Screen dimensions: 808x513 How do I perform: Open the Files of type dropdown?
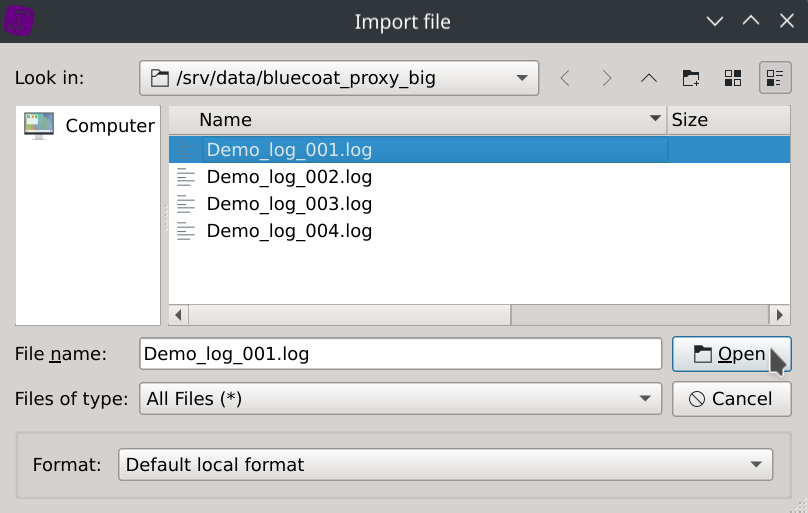click(643, 399)
